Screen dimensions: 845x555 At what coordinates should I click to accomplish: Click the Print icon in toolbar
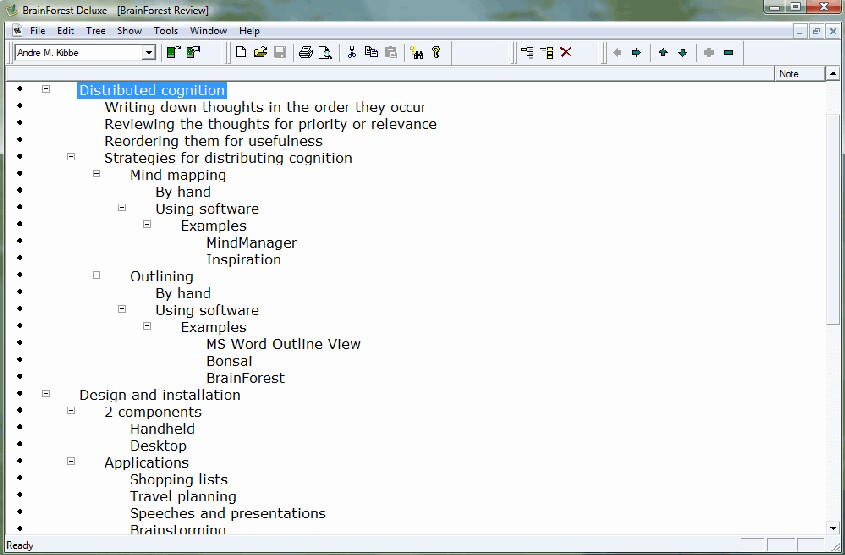(x=306, y=52)
